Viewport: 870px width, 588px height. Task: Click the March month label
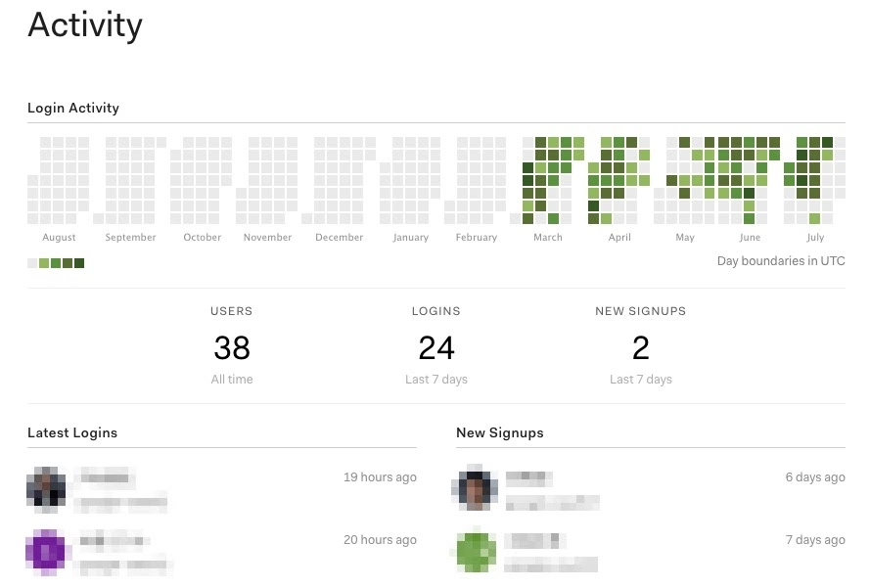point(548,237)
